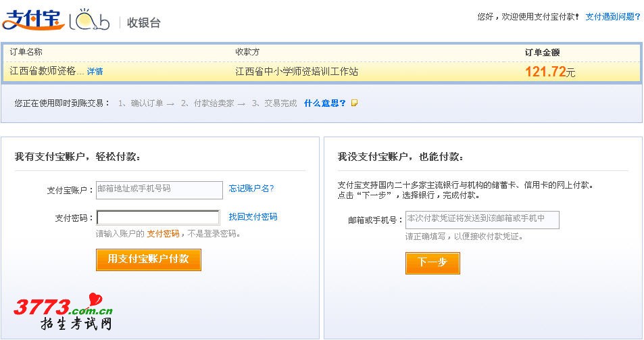
Task: Open the 支付遇到问题？ help link
Action: (x=612, y=17)
